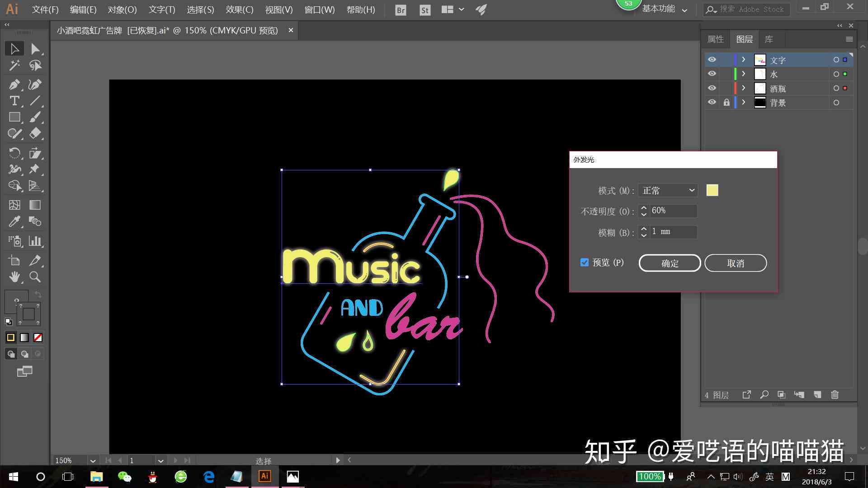The width and height of the screenshot is (868, 488).
Task: Select the Mesh tool
Action: coord(14,205)
